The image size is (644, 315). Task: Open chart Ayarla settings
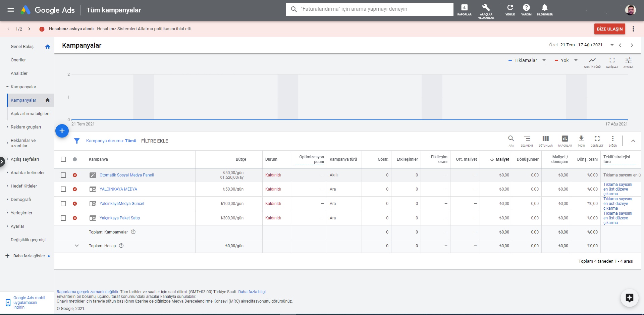coord(628,62)
